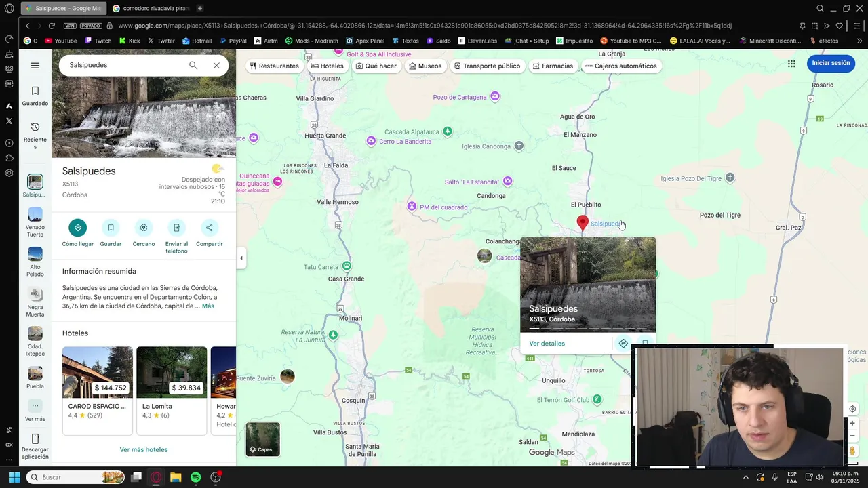Click PM del cuadrado marker

click(412, 206)
